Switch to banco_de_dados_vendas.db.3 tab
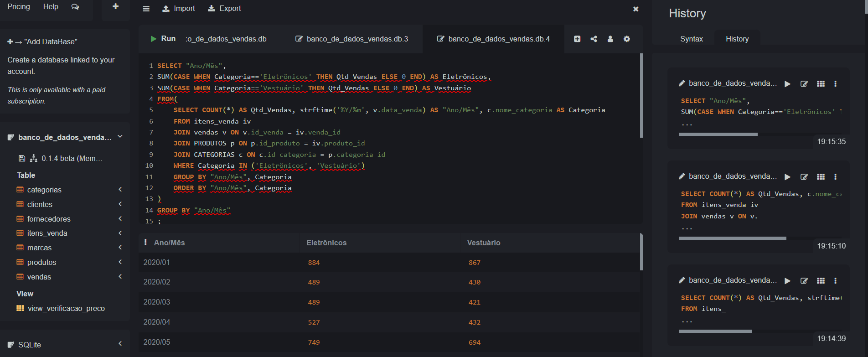The image size is (868, 357). [x=352, y=39]
